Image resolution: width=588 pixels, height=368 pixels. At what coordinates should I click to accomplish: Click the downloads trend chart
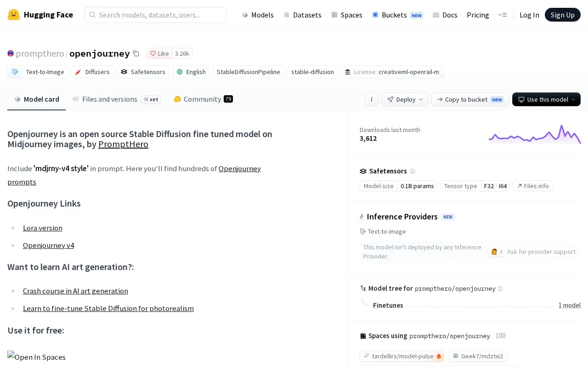coord(535,134)
